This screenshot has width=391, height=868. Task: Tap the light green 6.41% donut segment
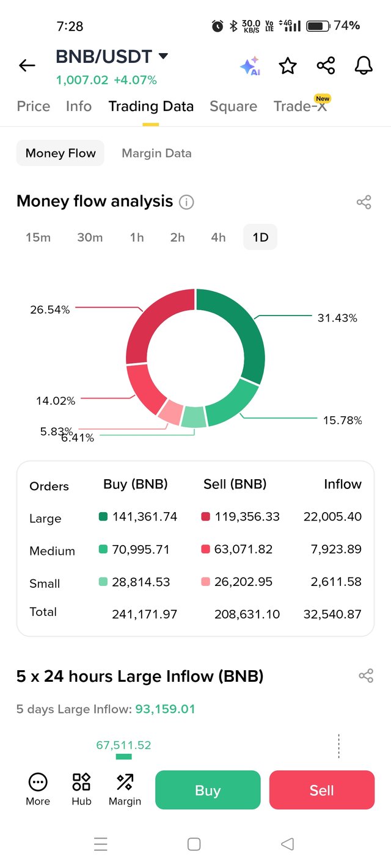194,417
